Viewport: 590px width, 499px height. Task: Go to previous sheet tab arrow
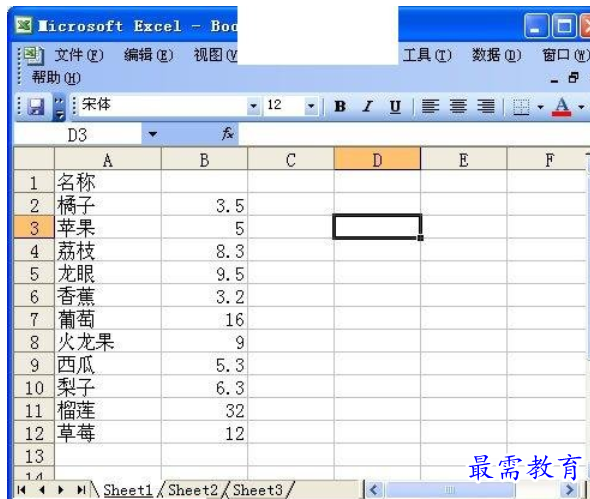[42, 490]
